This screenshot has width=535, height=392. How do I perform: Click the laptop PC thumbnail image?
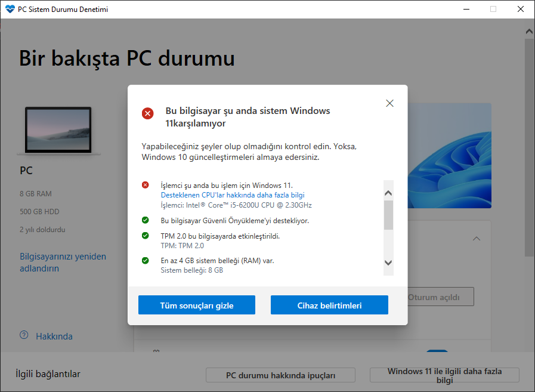(58, 131)
